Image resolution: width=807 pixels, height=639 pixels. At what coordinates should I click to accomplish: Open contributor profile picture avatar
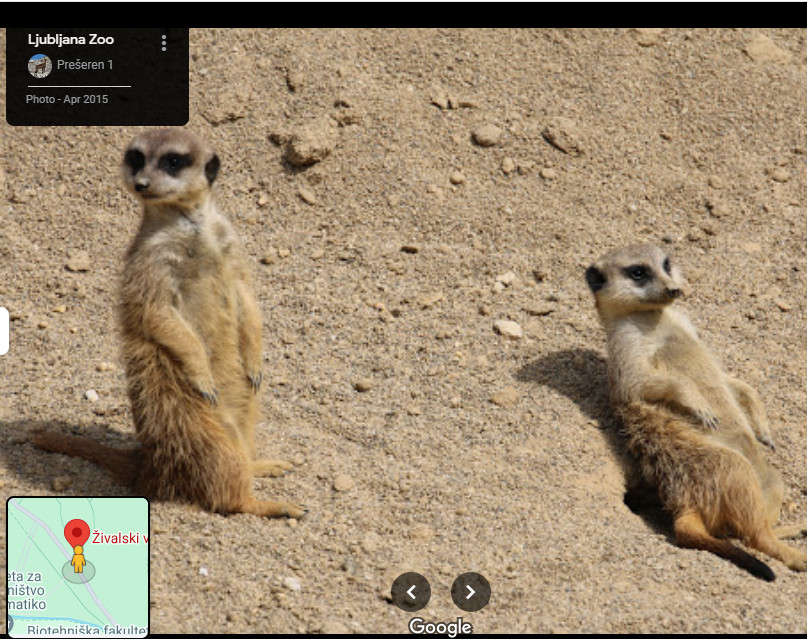(x=40, y=66)
